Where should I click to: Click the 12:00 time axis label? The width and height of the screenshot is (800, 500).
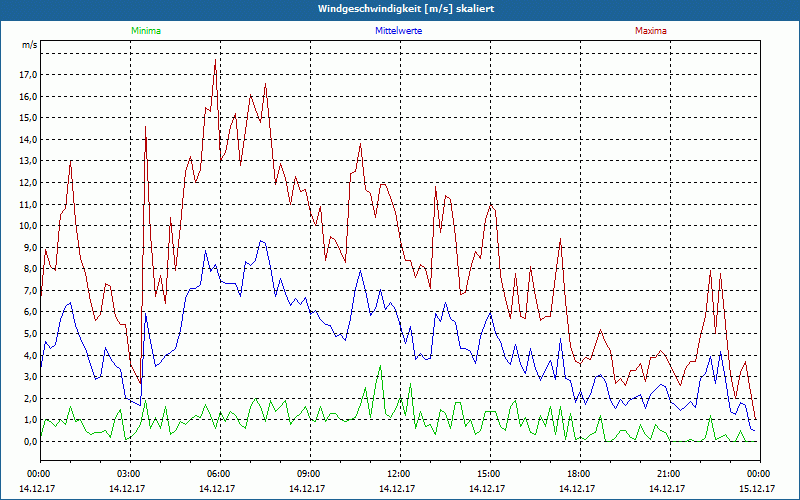[x=397, y=474]
